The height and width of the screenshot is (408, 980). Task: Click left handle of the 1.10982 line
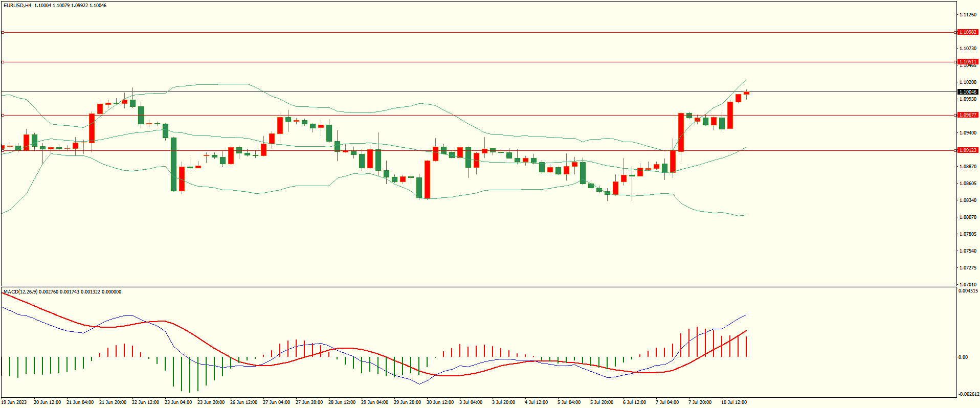click(x=3, y=32)
